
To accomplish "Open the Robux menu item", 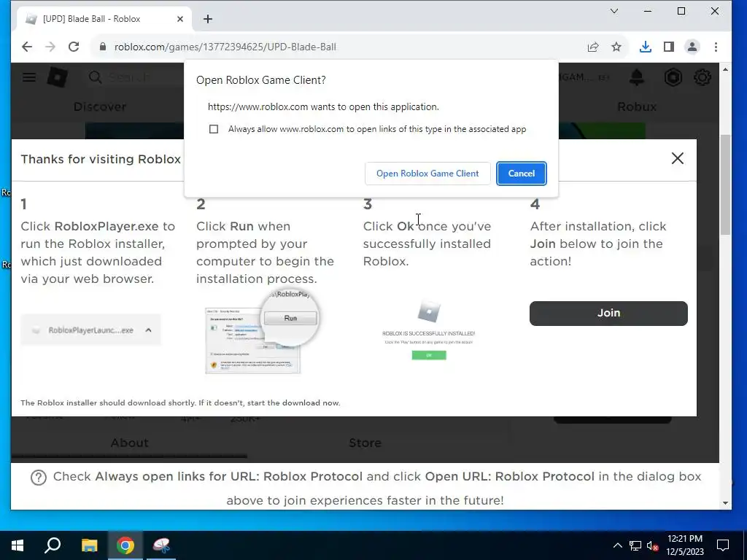I will [636, 106].
